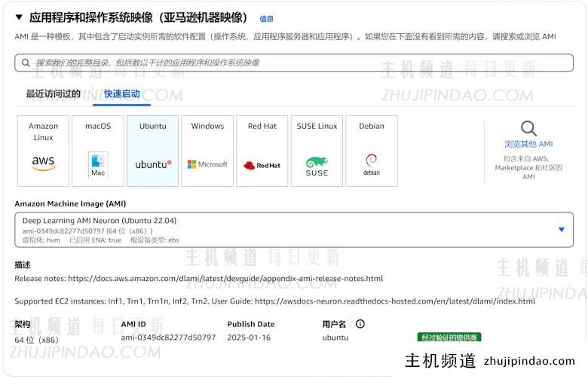The width and height of the screenshot is (588, 379).
Task: Click the AMI catalog search field
Action: (294, 63)
